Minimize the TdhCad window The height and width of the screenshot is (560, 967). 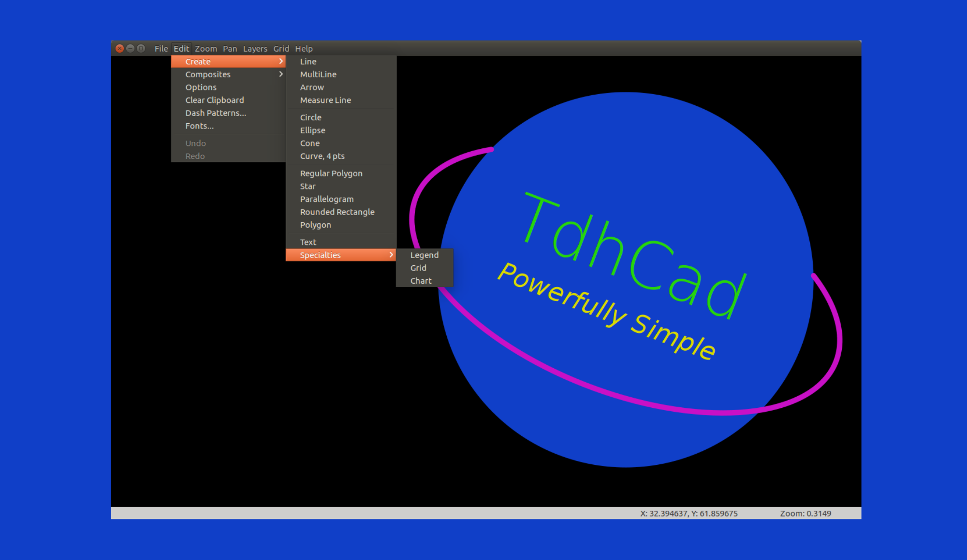(130, 48)
